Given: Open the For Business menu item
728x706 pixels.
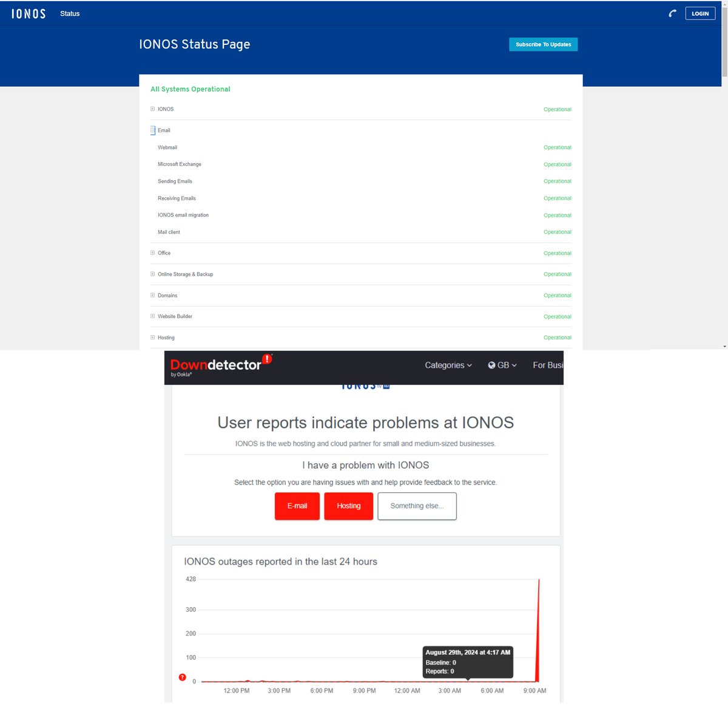Looking at the screenshot, I should click(548, 365).
